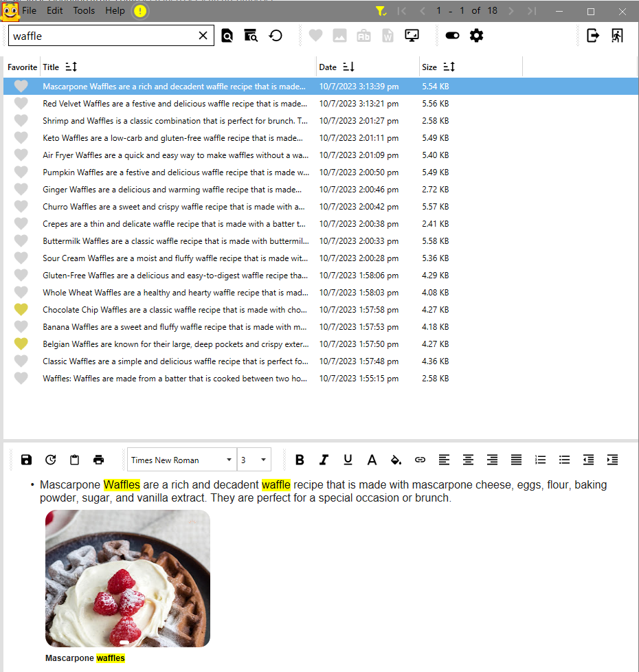
Task: Center align the text
Action: coord(468,460)
